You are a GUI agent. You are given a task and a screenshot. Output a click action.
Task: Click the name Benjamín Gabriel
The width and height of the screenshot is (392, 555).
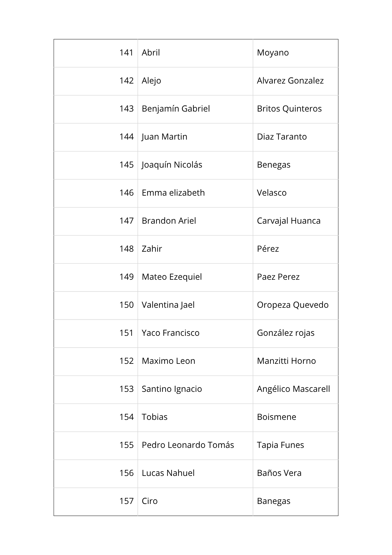coord(176,109)
